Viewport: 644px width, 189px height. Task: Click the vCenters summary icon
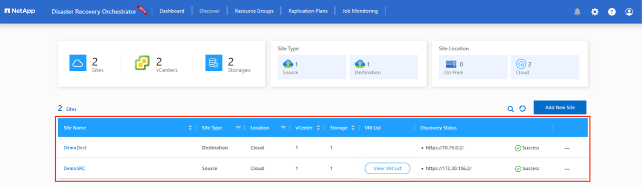click(142, 63)
